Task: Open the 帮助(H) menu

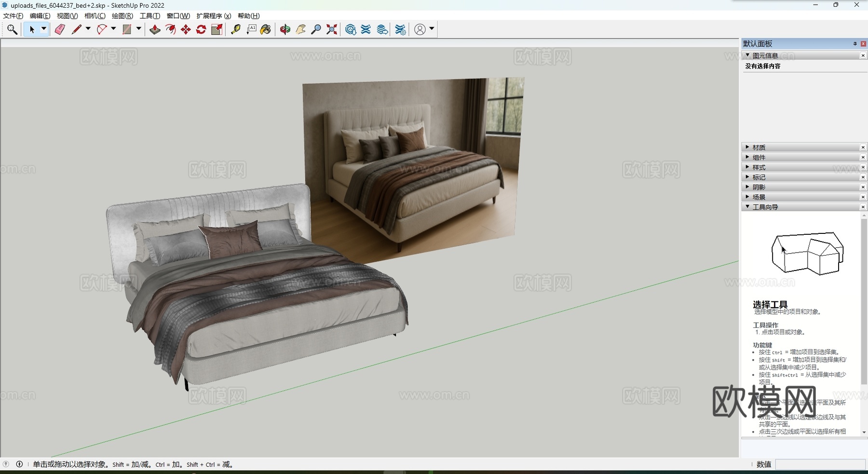Action: click(249, 16)
